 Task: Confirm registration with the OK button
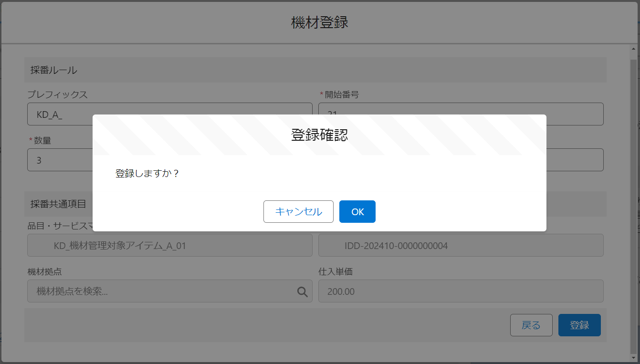click(357, 212)
